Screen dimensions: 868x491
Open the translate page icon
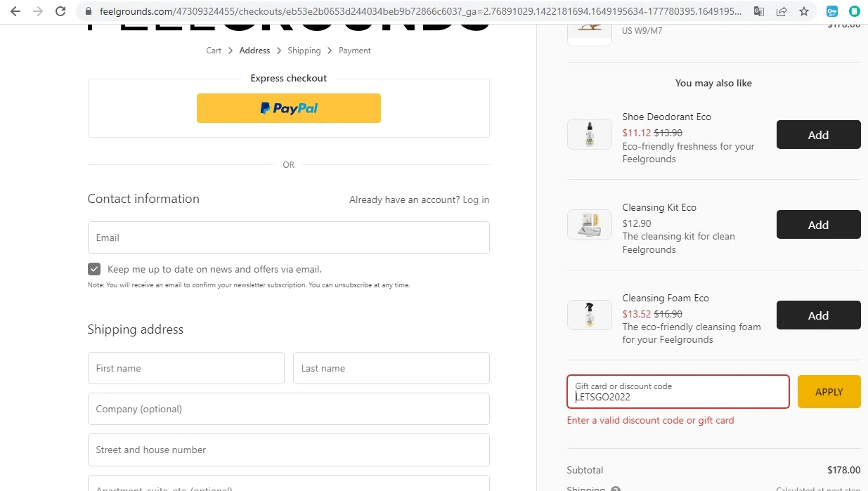(758, 11)
